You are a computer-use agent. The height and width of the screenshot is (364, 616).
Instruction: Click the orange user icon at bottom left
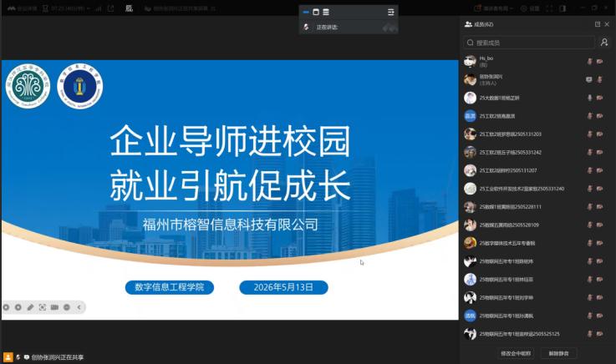(8, 357)
